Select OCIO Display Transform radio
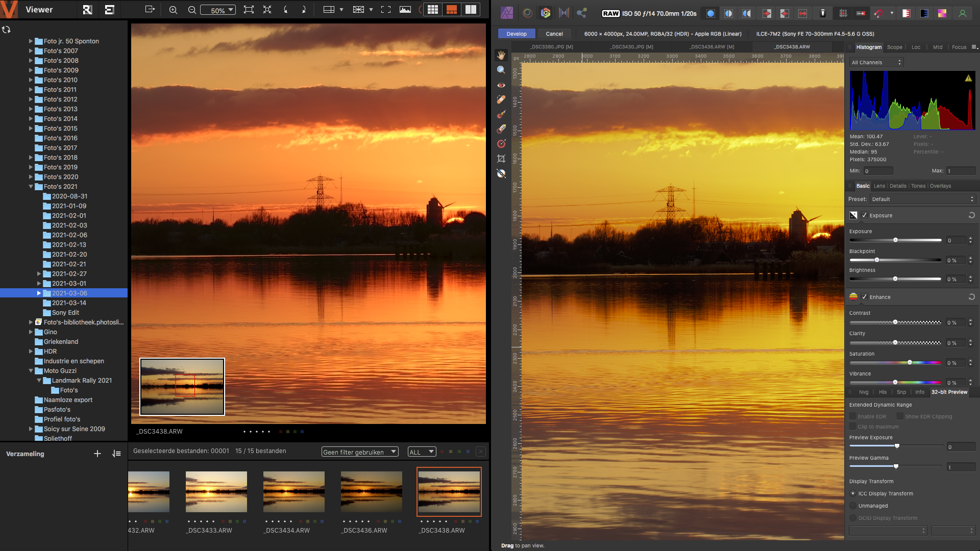The image size is (980, 551). 853,518
